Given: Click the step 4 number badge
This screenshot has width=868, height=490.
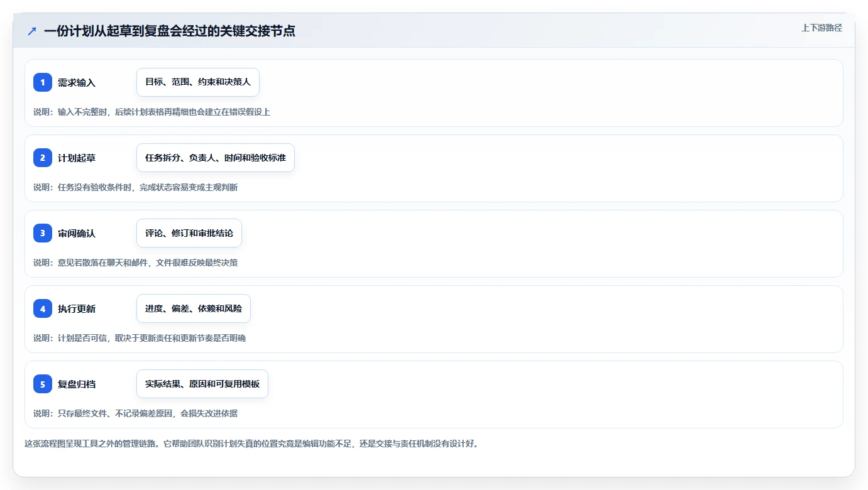Looking at the screenshot, I should 43,308.
